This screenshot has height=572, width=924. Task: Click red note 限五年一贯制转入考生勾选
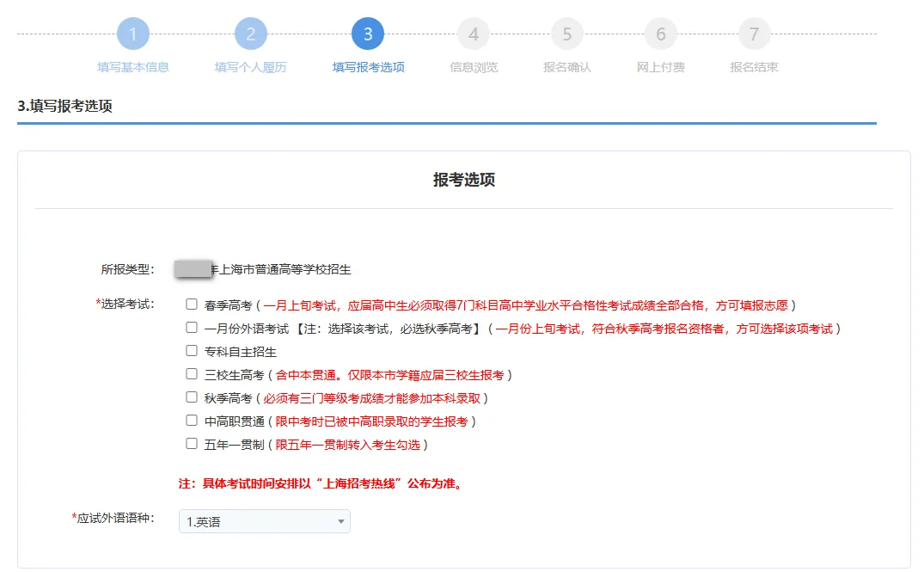[x=347, y=445]
